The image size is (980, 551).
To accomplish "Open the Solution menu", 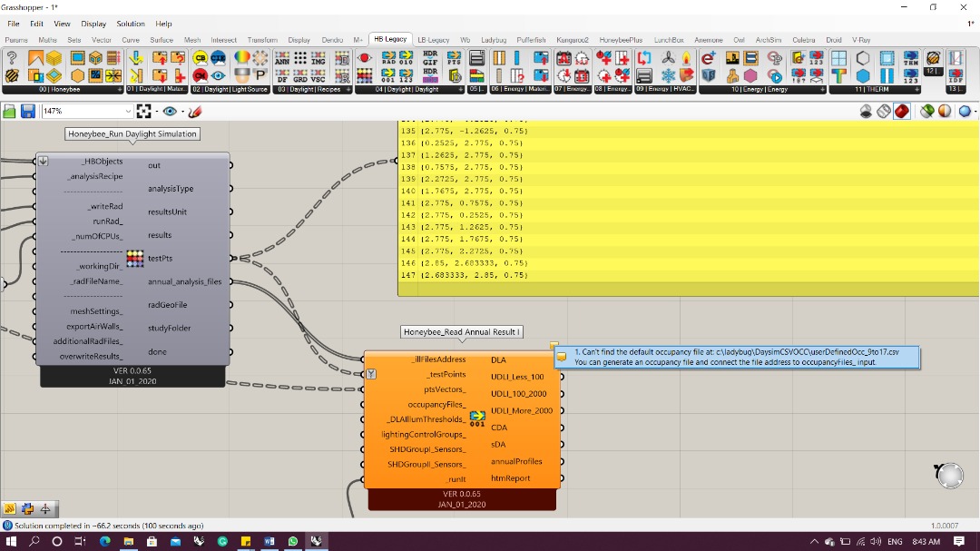I will click(131, 24).
